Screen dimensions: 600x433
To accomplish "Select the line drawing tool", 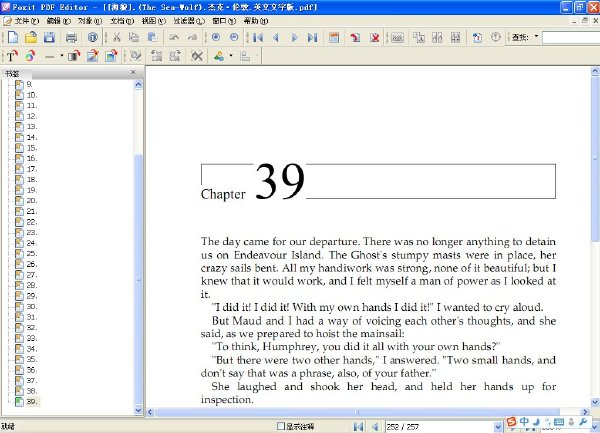I will (x=49, y=57).
